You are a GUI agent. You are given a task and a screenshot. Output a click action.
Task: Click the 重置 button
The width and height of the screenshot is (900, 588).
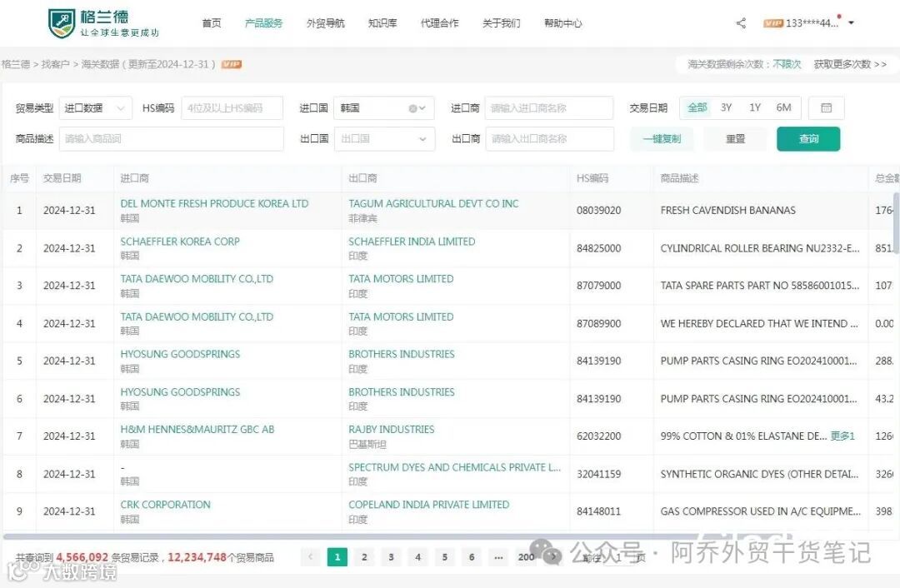(735, 139)
